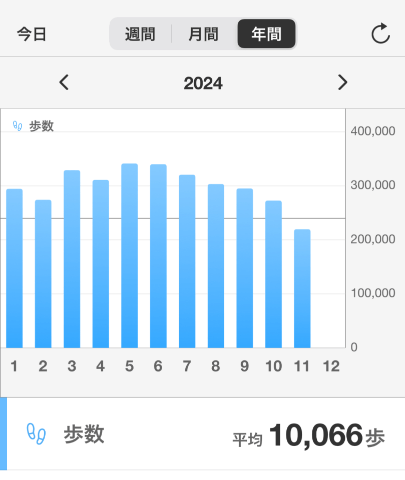Tap the 2024 year label
405x480 pixels.
point(203,83)
